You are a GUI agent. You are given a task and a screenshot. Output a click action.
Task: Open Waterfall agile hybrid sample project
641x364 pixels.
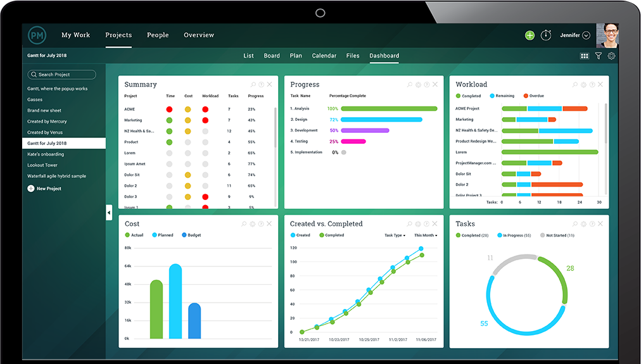pyautogui.click(x=57, y=176)
